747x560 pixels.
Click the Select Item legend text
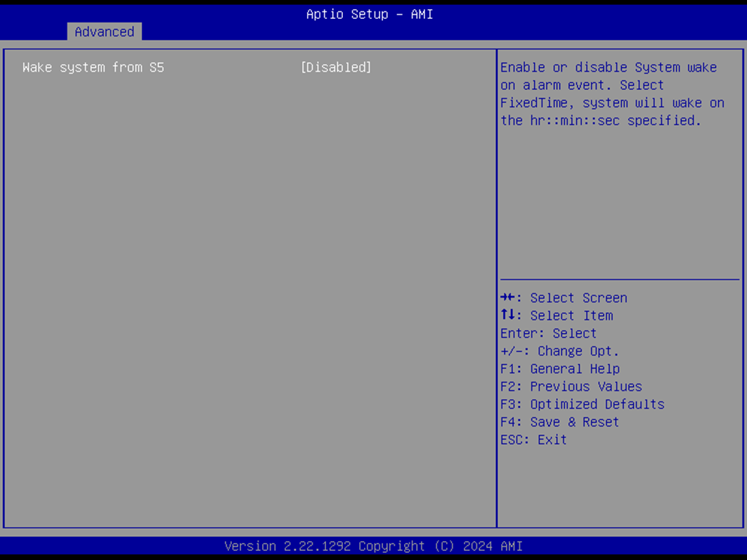571,315
